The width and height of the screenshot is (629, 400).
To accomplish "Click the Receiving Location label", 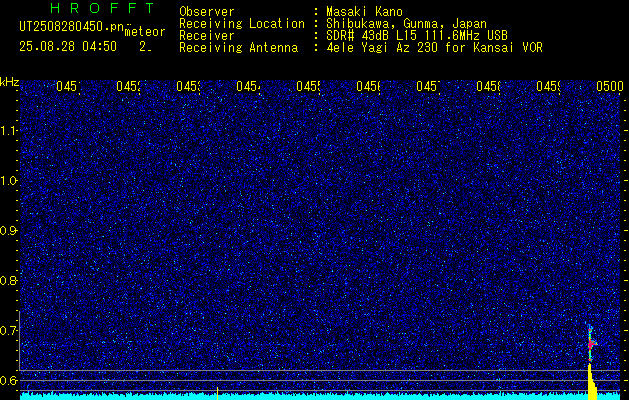I will [x=242, y=24].
